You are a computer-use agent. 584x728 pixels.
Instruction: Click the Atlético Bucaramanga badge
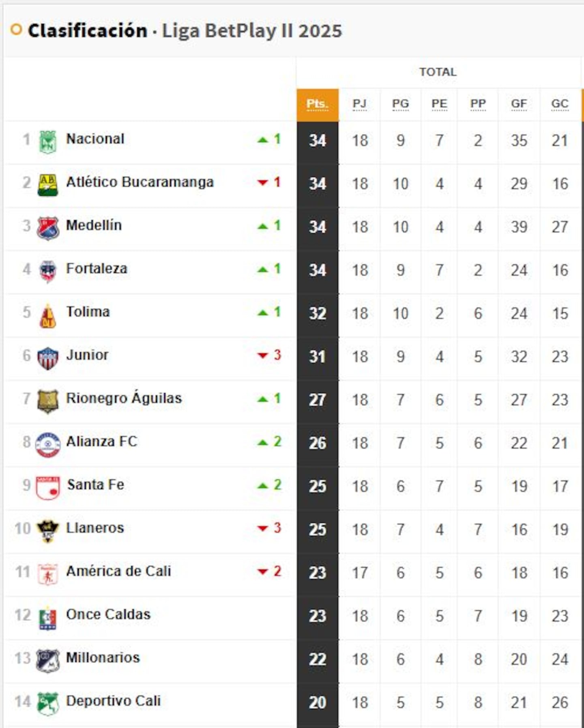tap(49, 182)
